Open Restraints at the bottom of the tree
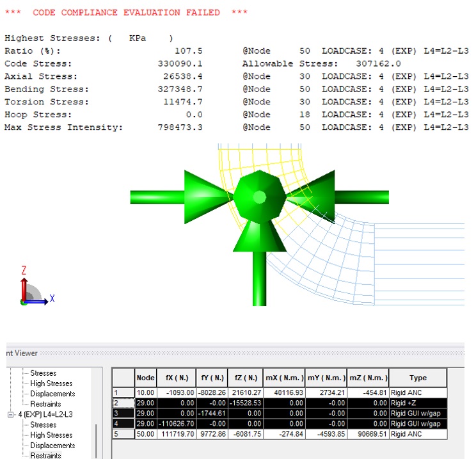The height and width of the screenshot is (459, 476). pyautogui.click(x=46, y=455)
